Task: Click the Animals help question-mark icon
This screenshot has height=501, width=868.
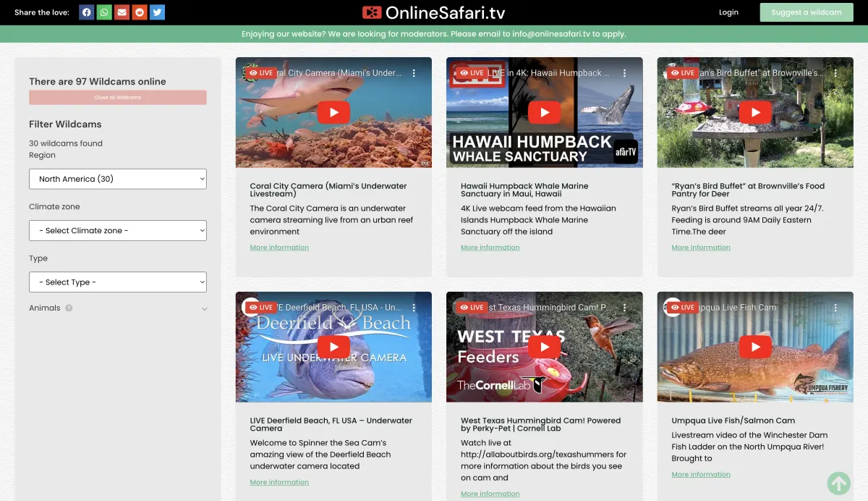Action: point(69,308)
